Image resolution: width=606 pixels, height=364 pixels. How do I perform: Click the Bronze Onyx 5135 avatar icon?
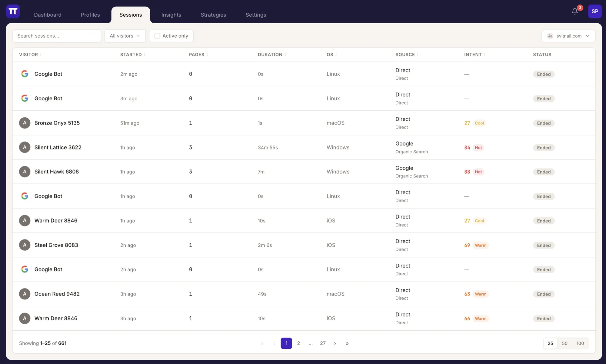(25, 123)
